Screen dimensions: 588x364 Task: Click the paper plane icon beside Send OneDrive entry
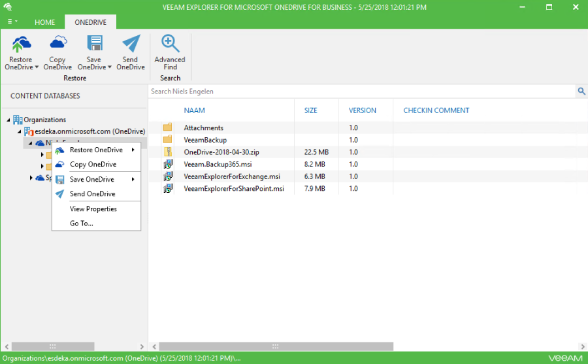coord(59,193)
